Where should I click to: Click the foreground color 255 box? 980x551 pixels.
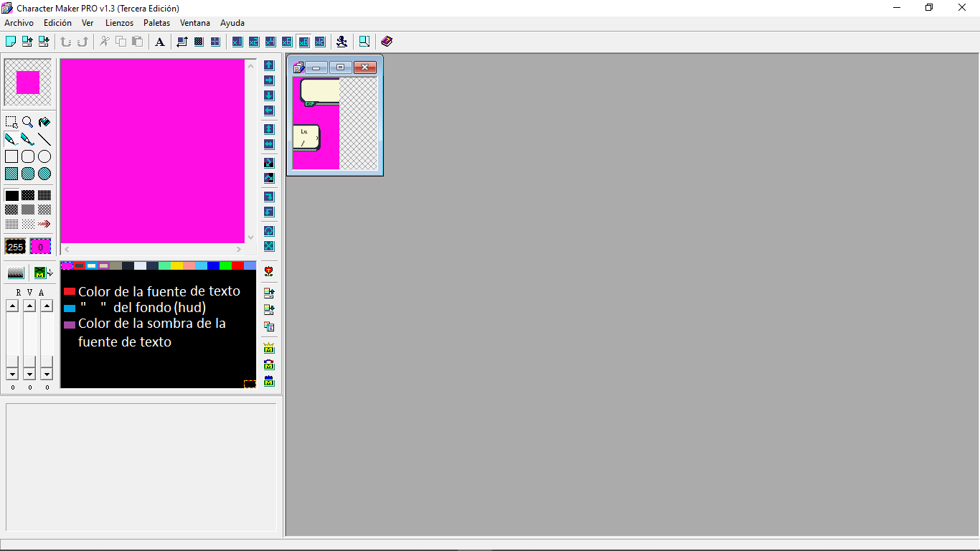coord(15,247)
